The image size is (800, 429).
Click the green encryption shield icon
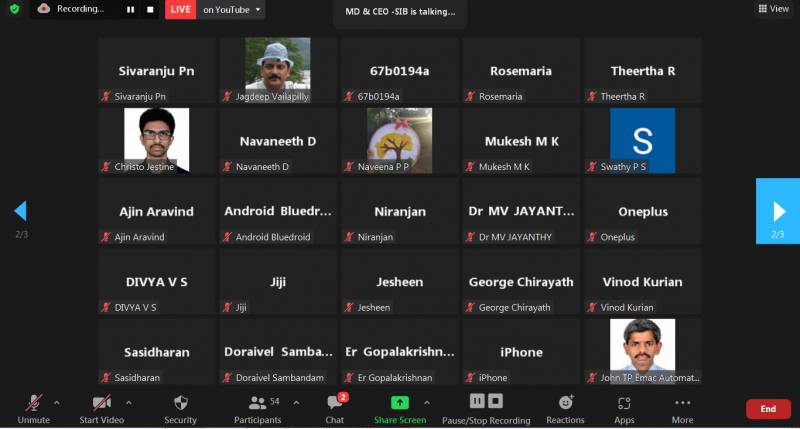[x=14, y=9]
